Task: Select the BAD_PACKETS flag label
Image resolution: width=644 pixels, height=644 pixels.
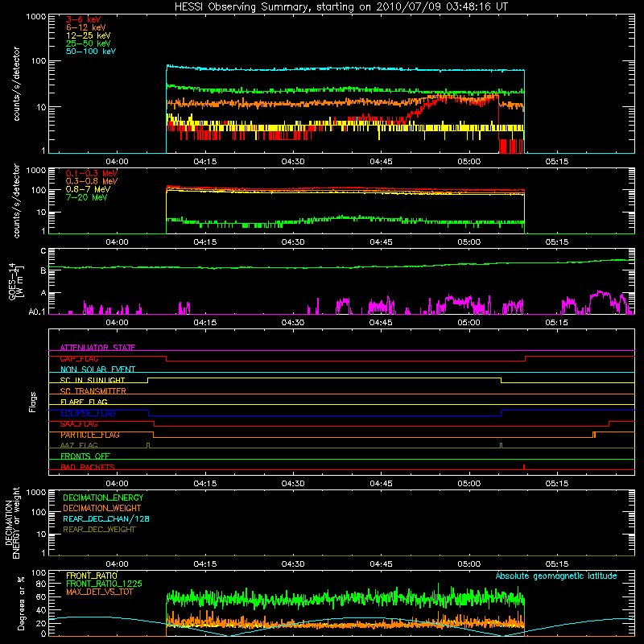Action: (87, 467)
